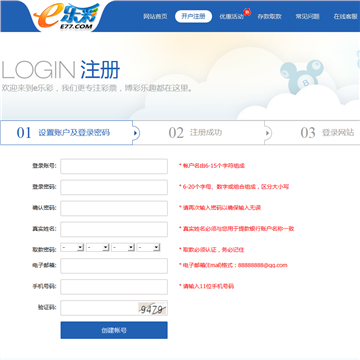
Task: Open the 网站首页 nav item
Action: (x=155, y=16)
